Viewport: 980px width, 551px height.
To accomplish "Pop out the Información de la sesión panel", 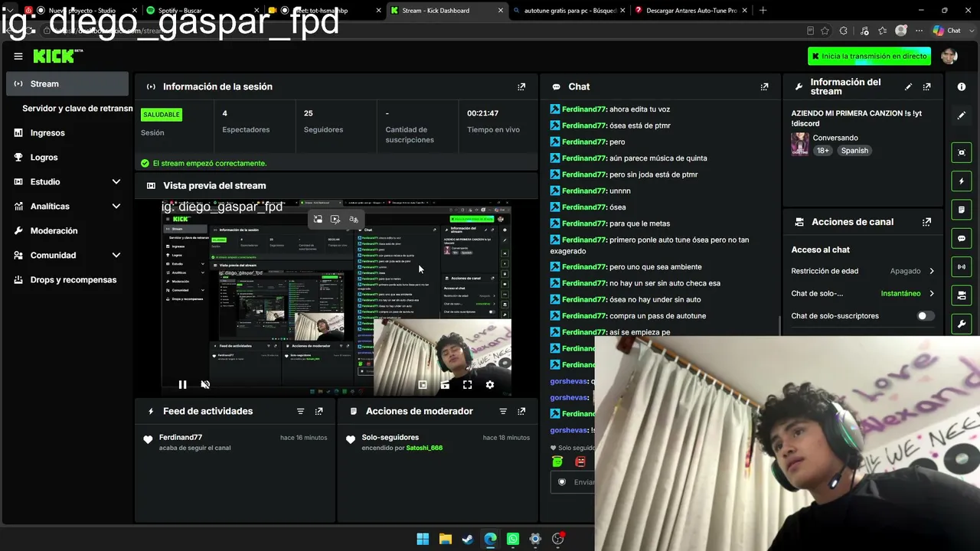I will pyautogui.click(x=521, y=86).
